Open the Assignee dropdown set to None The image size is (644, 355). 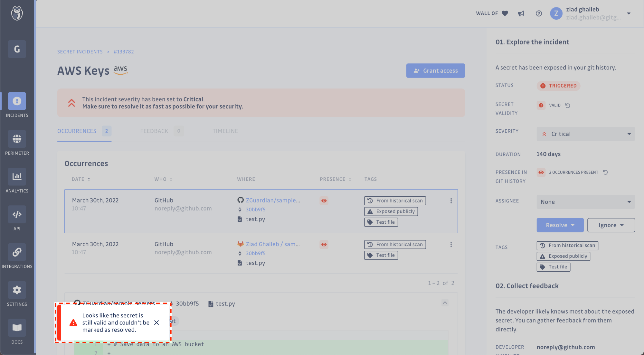(x=585, y=202)
